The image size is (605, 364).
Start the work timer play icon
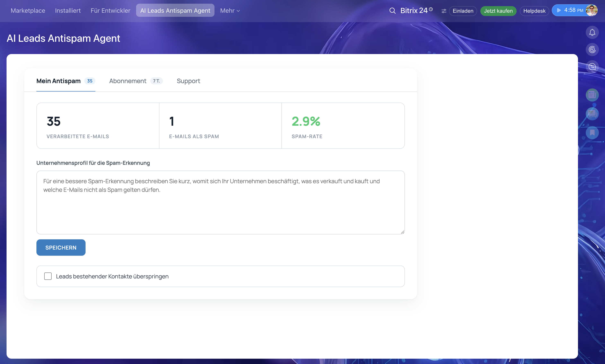(559, 10)
